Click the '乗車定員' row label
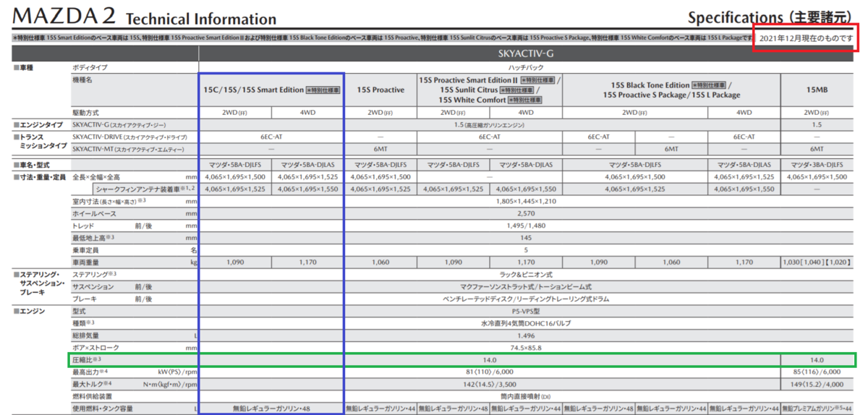 [85, 249]
